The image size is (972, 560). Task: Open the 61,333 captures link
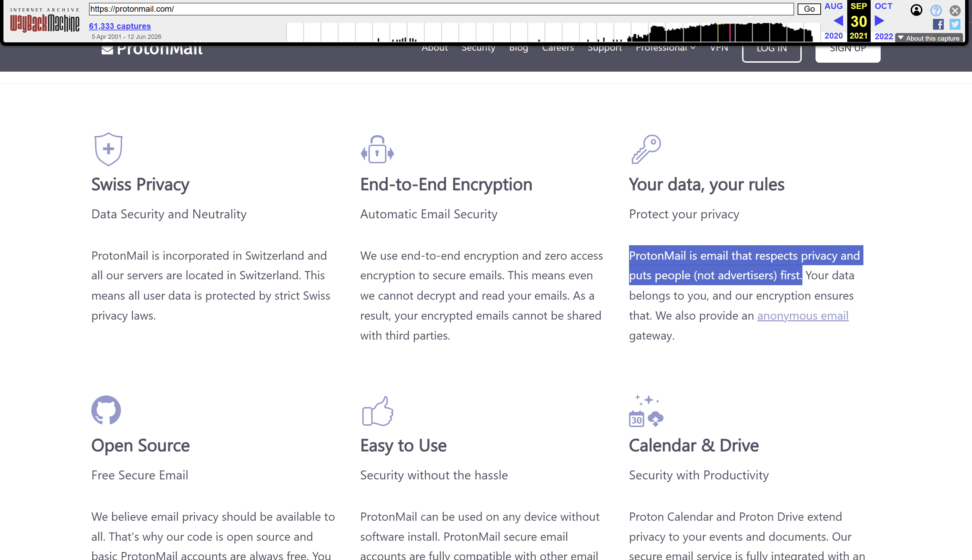tap(120, 26)
